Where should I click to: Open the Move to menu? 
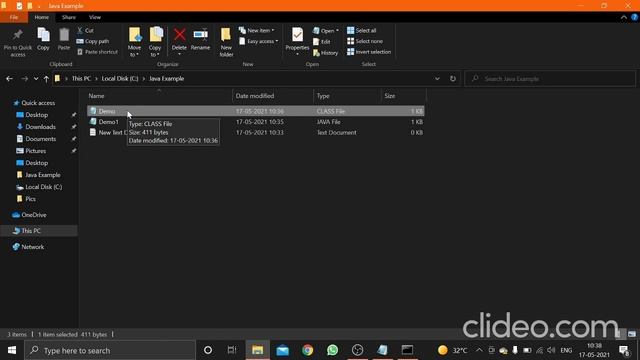click(134, 42)
